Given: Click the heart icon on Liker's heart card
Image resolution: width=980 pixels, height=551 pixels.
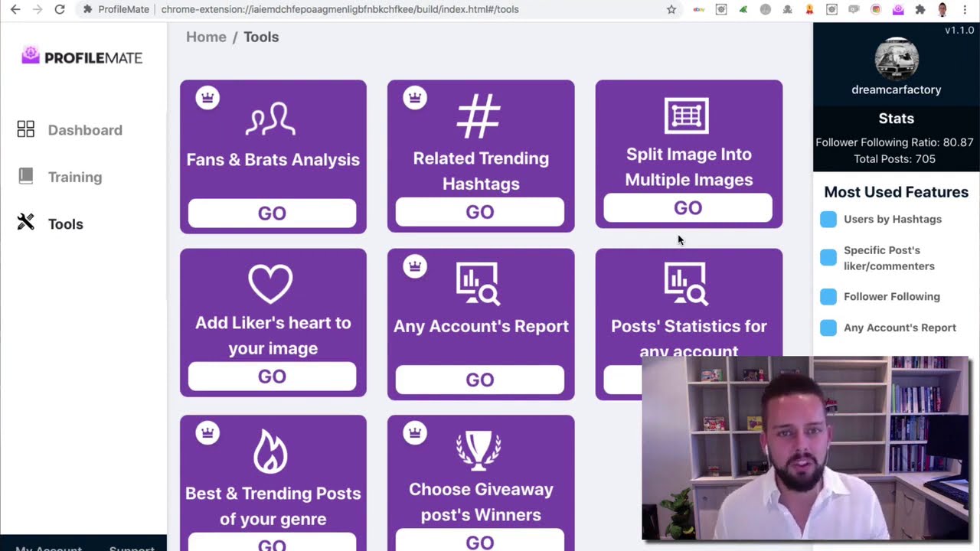Looking at the screenshot, I should [270, 284].
